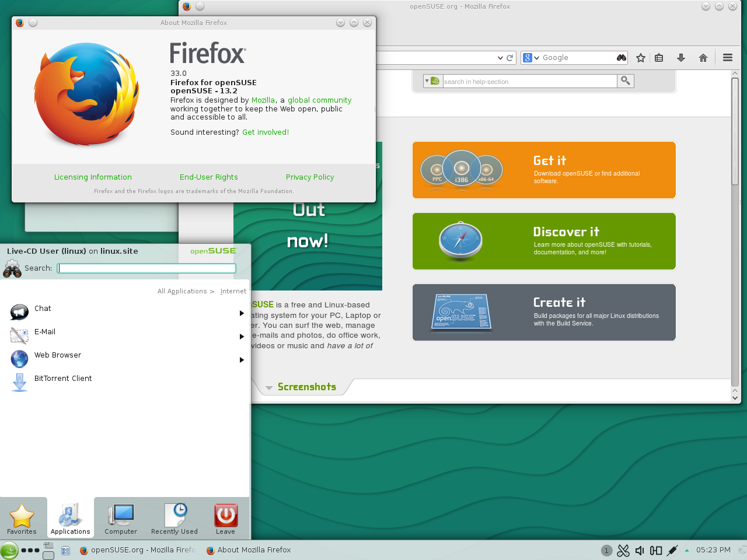This screenshot has height=560, width=747.
Task: Click the show-desktop widget icon in taskbar
Action: (66, 550)
